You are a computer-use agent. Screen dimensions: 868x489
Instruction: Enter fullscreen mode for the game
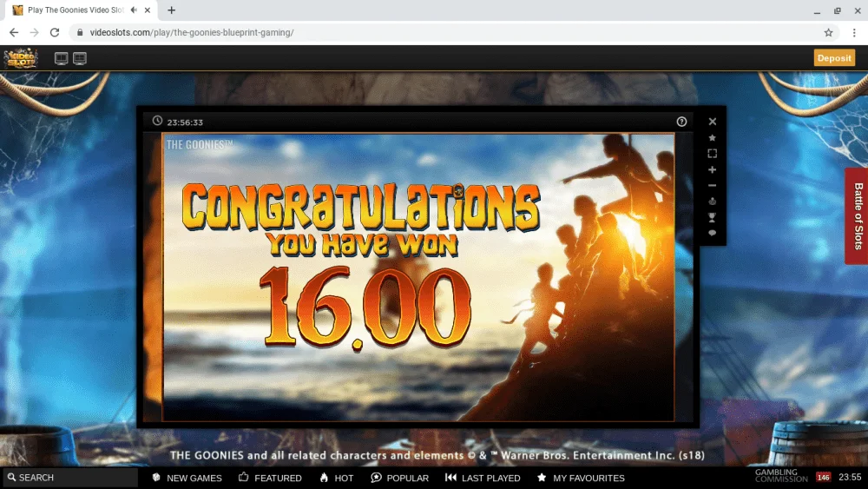coord(713,154)
